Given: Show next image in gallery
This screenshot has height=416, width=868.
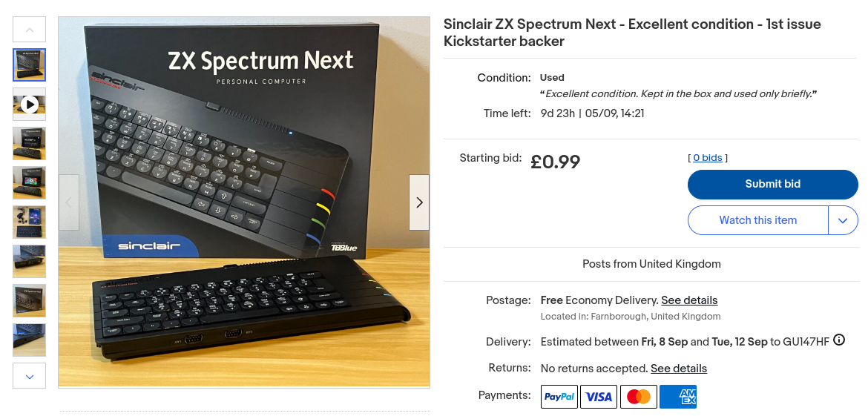Looking at the screenshot, I should pyautogui.click(x=419, y=202).
